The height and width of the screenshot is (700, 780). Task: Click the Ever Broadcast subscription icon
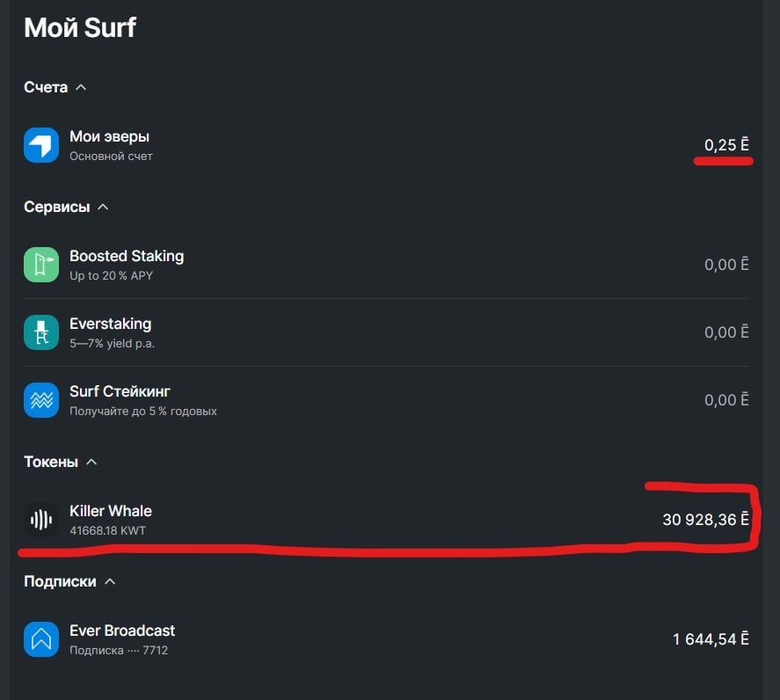(41, 639)
